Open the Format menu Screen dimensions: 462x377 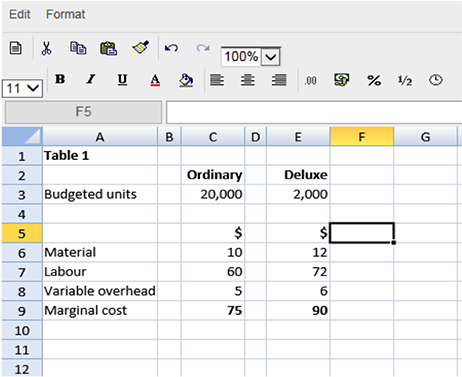[x=65, y=14]
